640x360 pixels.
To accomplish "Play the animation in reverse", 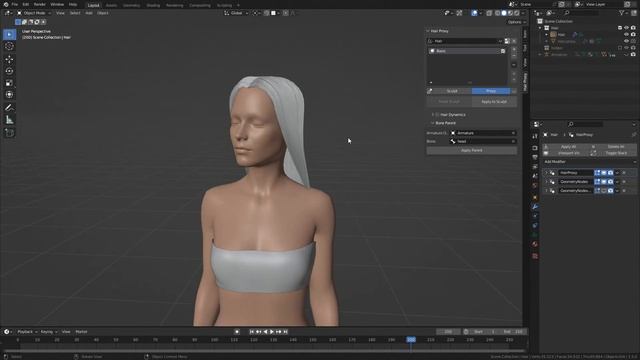I will coord(265,332).
